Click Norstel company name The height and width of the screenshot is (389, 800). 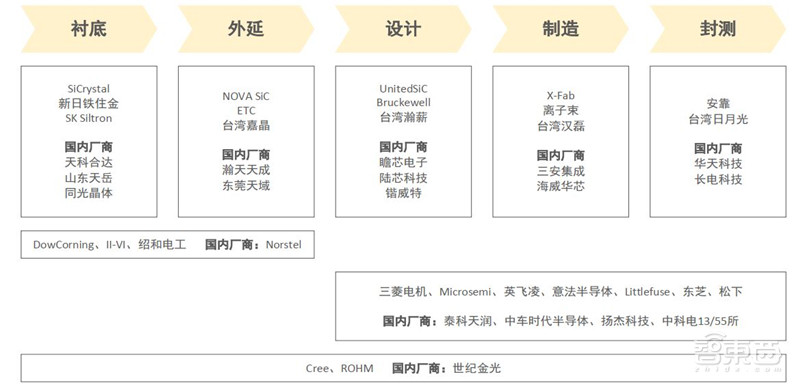[284, 245]
